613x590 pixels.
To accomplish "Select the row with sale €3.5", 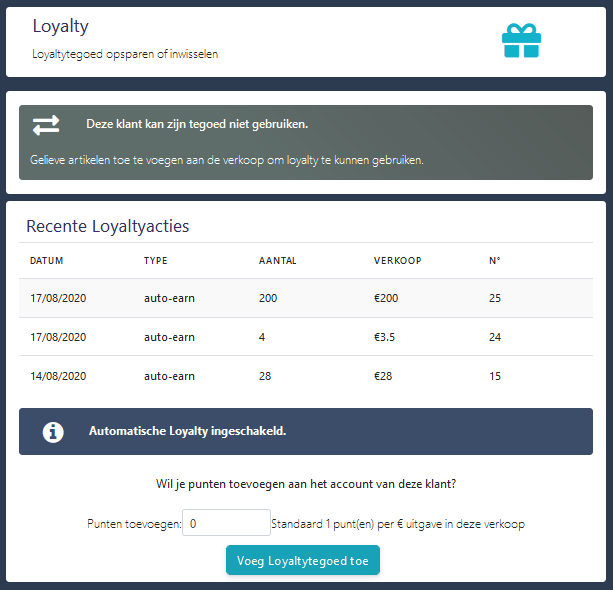I will (x=306, y=337).
